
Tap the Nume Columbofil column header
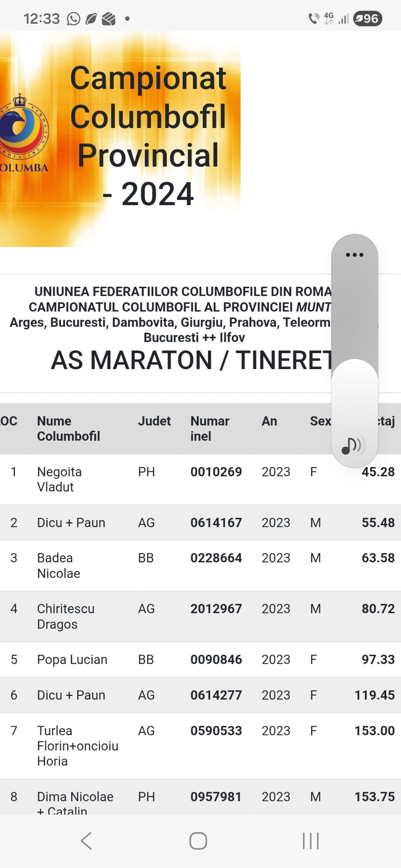[x=69, y=428]
